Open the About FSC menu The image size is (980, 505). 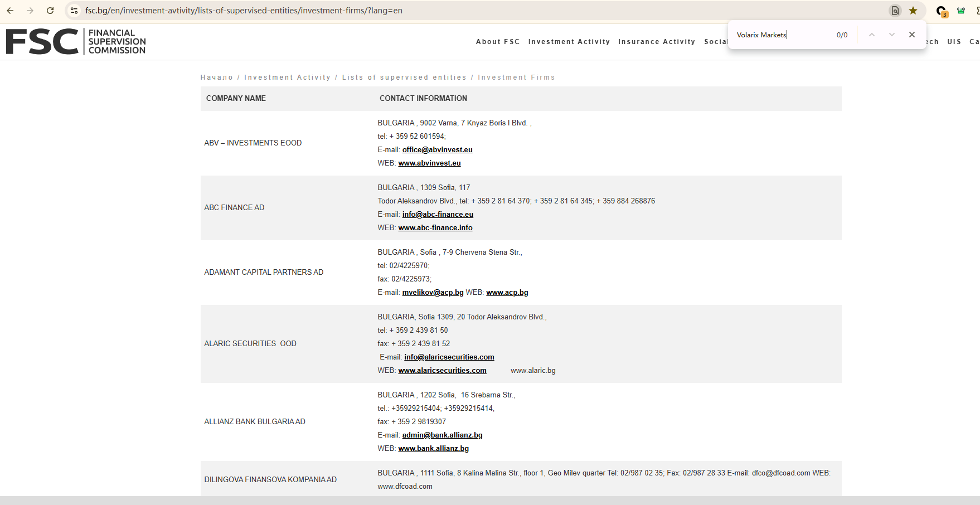[498, 42]
